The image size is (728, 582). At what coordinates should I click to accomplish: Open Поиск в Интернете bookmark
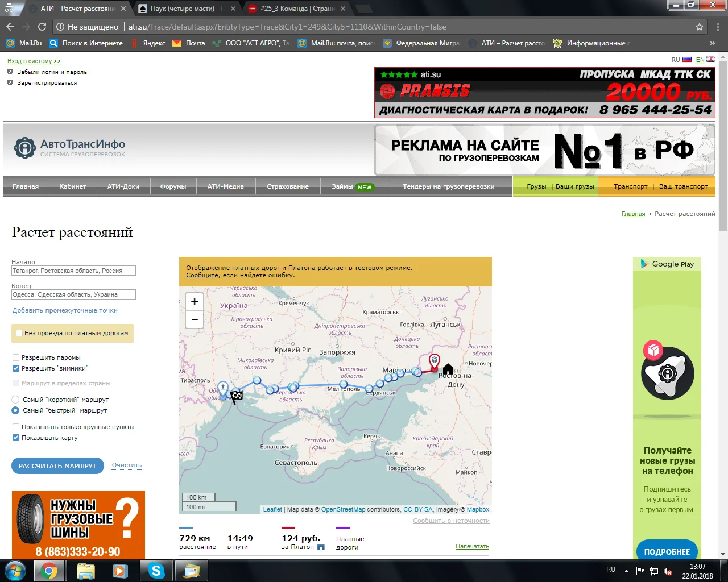pyautogui.click(x=86, y=43)
